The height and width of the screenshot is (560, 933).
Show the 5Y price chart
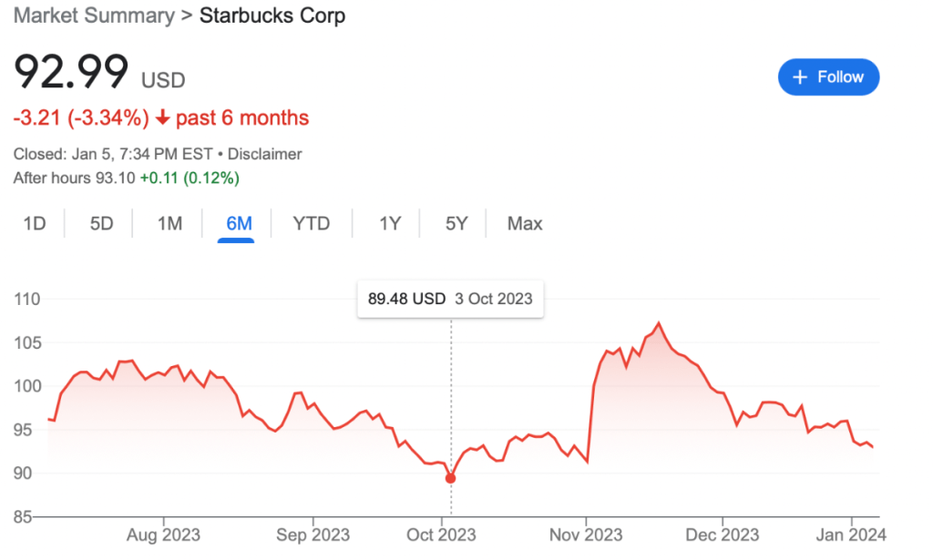[456, 223]
